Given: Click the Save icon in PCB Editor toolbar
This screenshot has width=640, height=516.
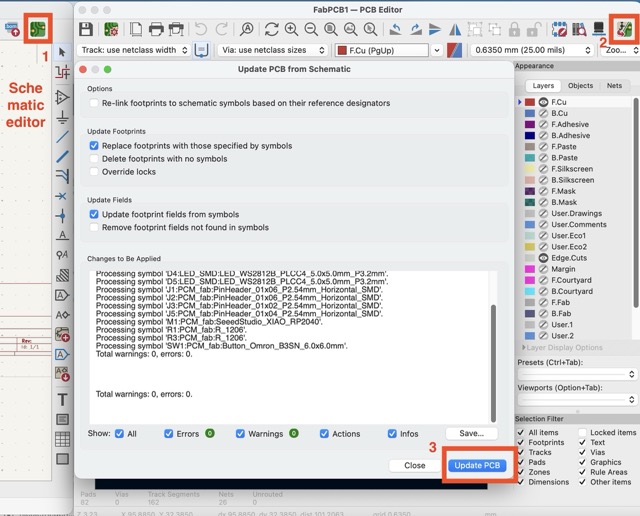Looking at the screenshot, I should (86, 29).
